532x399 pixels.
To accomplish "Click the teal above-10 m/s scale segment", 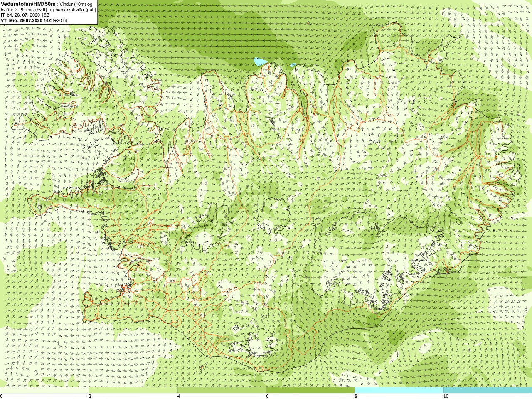I will 488,390.
